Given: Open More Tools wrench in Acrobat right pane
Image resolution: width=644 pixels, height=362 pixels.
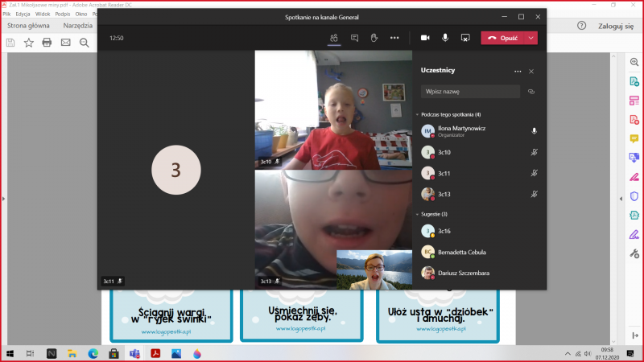Looking at the screenshot, I should coord(634,254).
